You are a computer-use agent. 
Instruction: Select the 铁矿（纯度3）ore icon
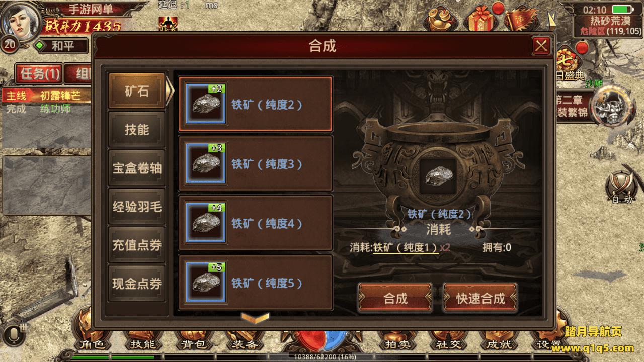coord(206,163)
